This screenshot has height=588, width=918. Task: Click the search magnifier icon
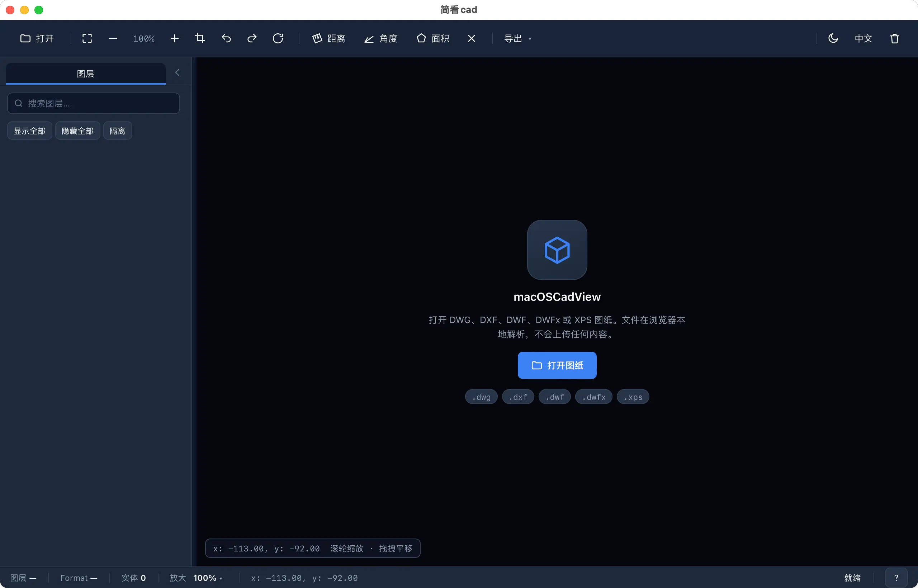(x=18, y=104)
